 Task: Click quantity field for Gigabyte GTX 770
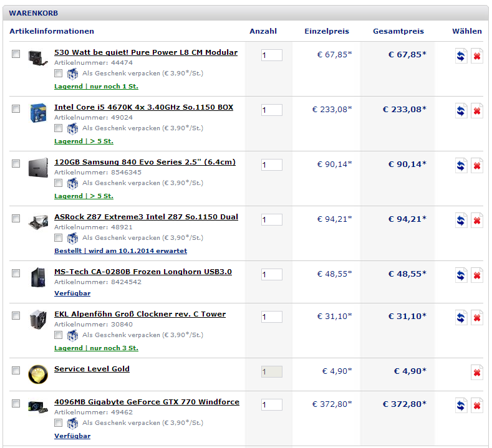tap(272, 405)
